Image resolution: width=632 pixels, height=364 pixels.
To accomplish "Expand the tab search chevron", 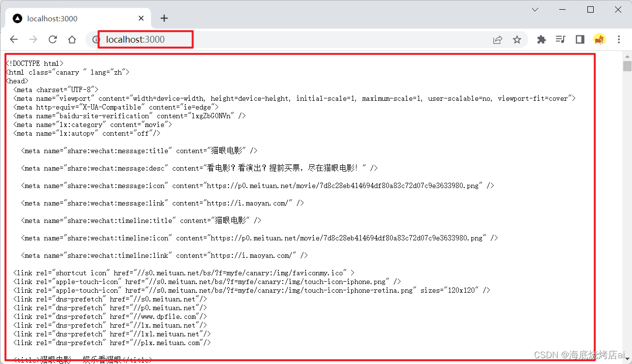I will coord(535,10).
